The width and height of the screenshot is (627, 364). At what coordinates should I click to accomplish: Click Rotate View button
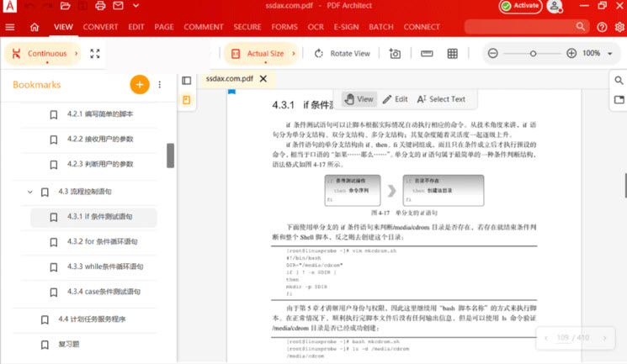(342, 54)
